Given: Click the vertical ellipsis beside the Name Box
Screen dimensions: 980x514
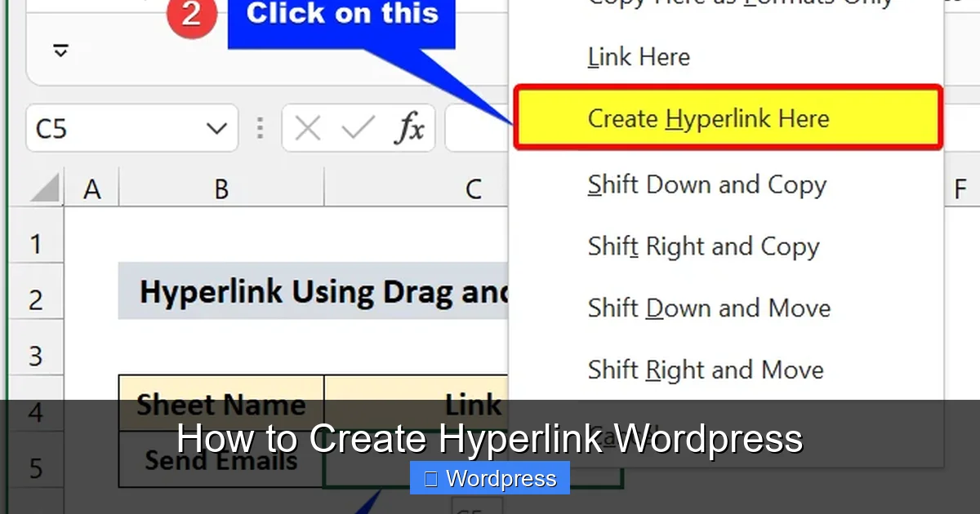Looking at the screenshot, I should click(x=259, y=128).
